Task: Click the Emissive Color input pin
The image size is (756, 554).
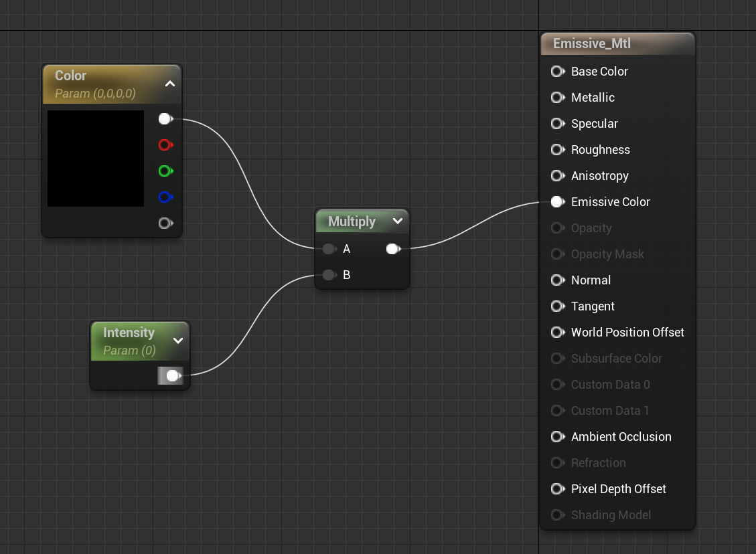Action: 556,202
